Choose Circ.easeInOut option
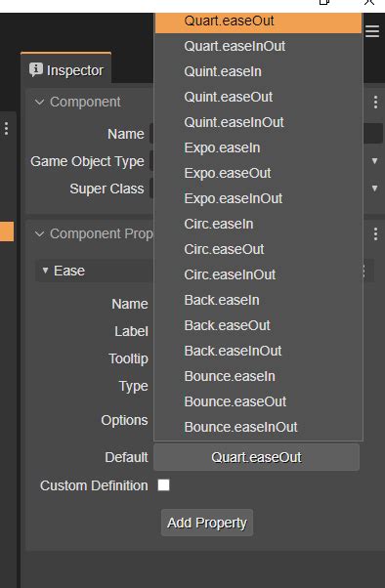Image resolution: width=385 pixels, height=588 pixels. point(258,274)
